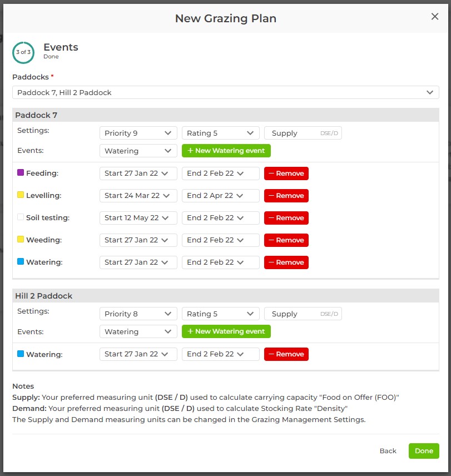Remove Watering event from Hill 2 Paddock

tap(286, 354)
